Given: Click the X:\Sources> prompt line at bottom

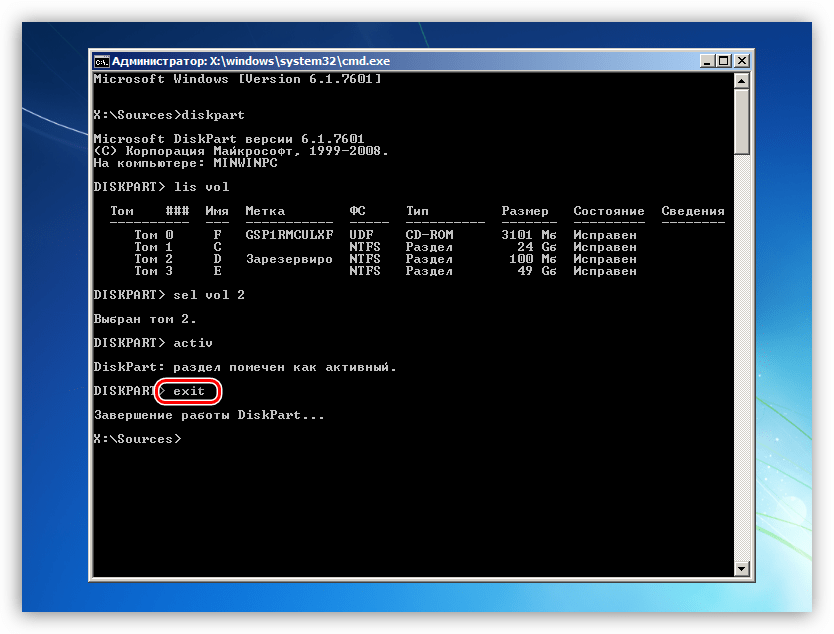Looking at the screenshot, I should (x=137, y=439).
